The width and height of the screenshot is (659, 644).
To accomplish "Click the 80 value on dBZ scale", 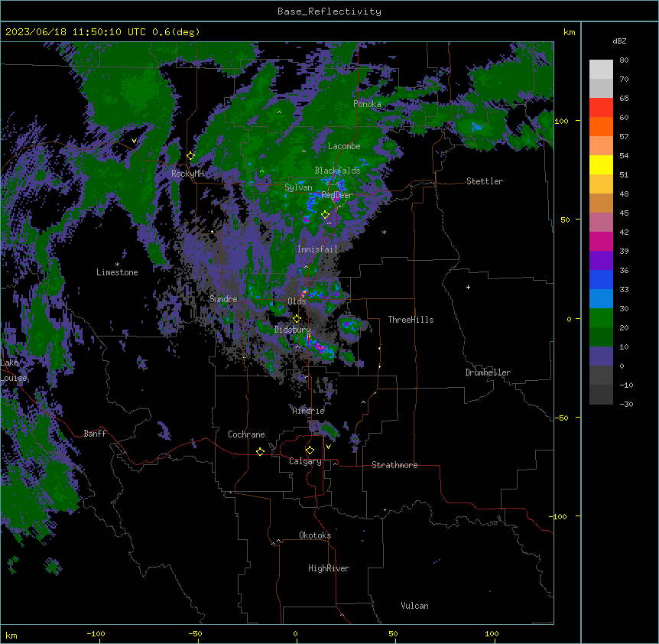I will 624,60.
